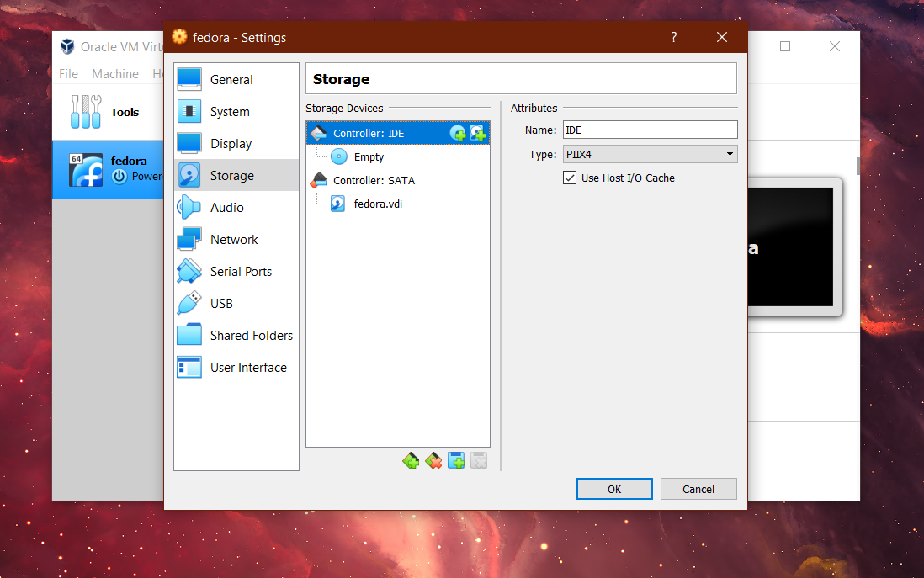Open the USB settings category
924x578 pixels.
(236, 303)
